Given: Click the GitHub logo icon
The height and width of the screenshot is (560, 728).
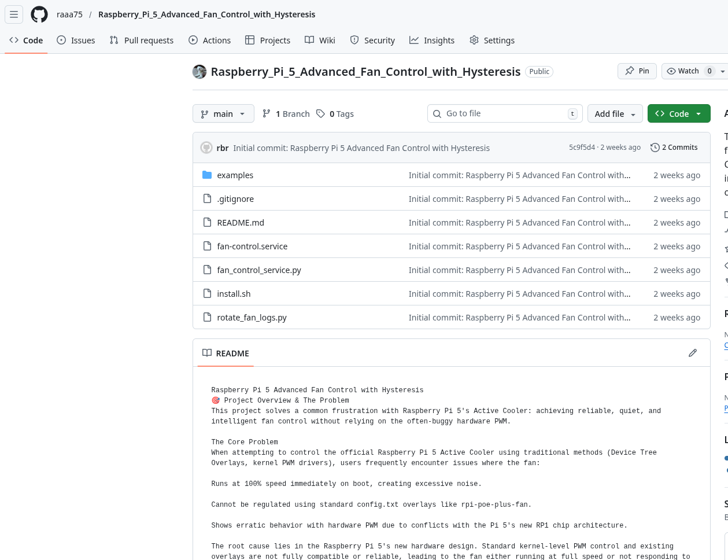Looking at the screenshot, I should pyautogui.click(x=39, y=14).
